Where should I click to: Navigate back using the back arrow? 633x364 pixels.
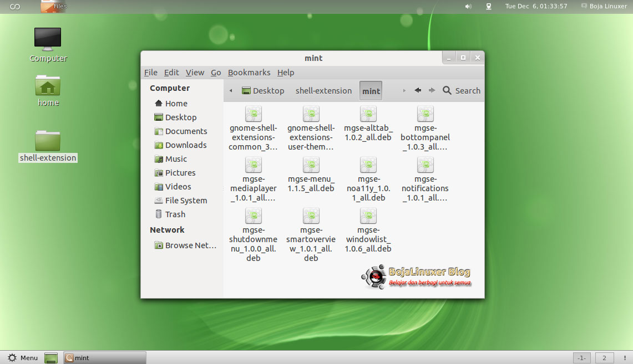point(418,90)
